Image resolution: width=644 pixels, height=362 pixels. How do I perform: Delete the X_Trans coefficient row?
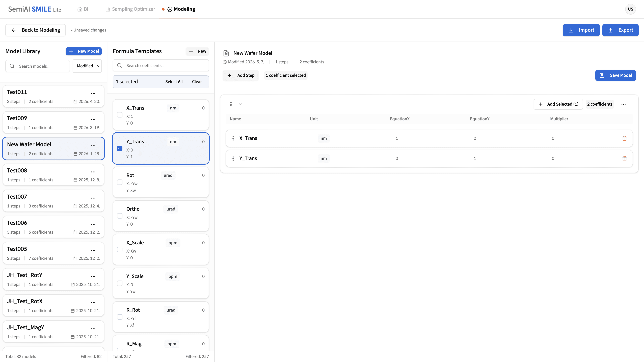(624, 138)
